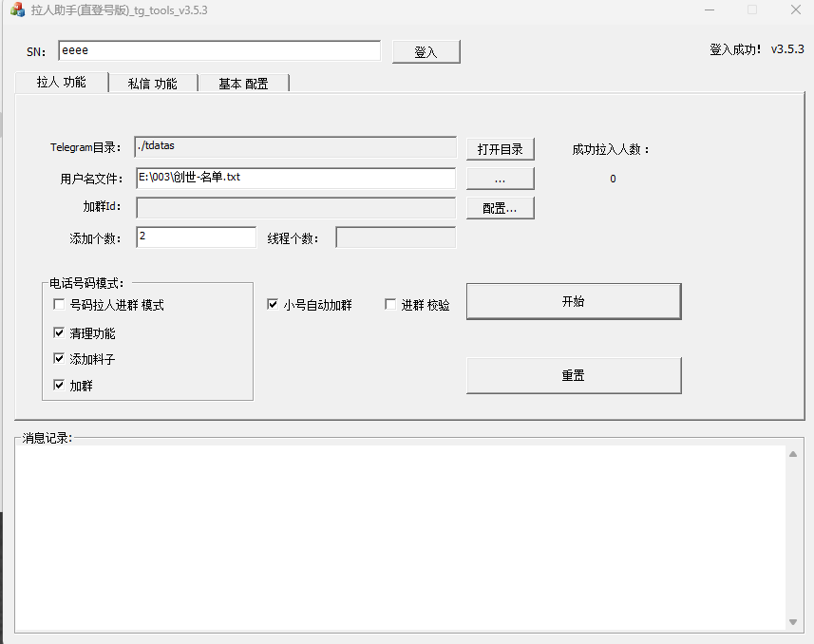Toggle the 添加料子 checkbox
814x644 pixels.
60,359
